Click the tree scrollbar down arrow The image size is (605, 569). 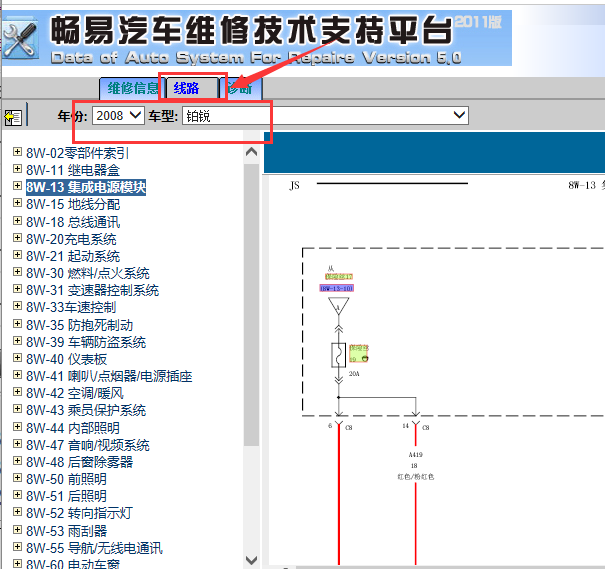252,560
